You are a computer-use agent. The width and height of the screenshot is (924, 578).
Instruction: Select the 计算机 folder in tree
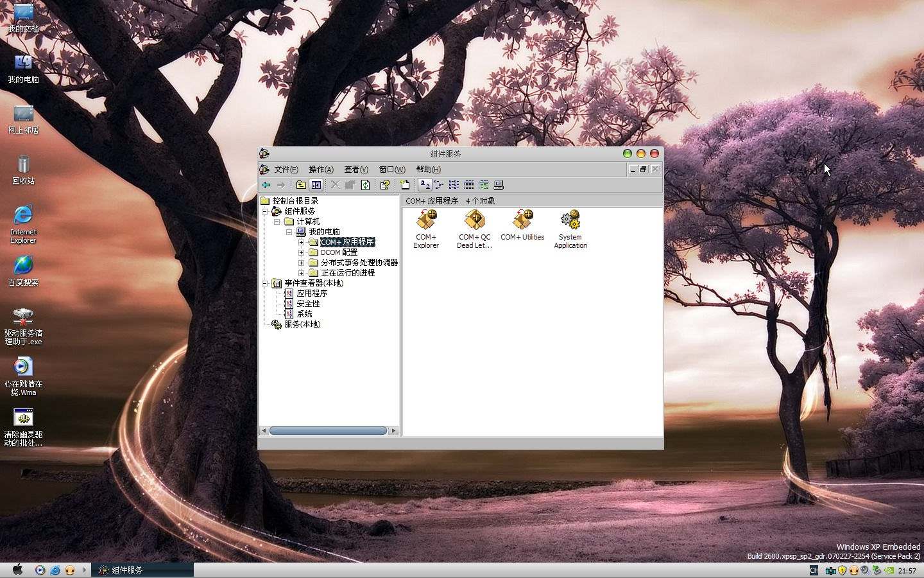308,222
